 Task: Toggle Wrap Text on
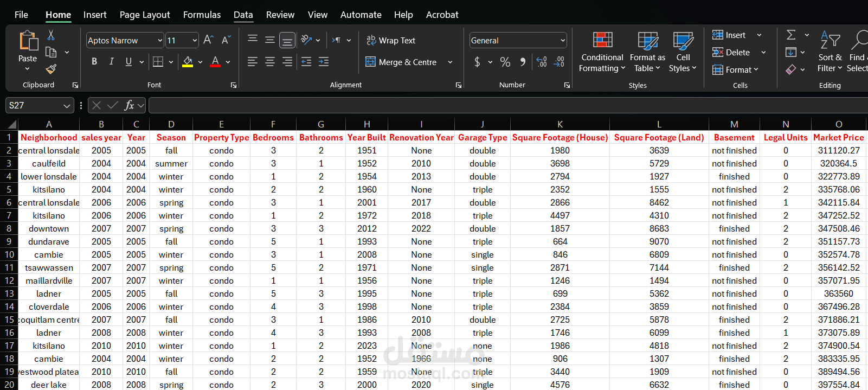391,40
